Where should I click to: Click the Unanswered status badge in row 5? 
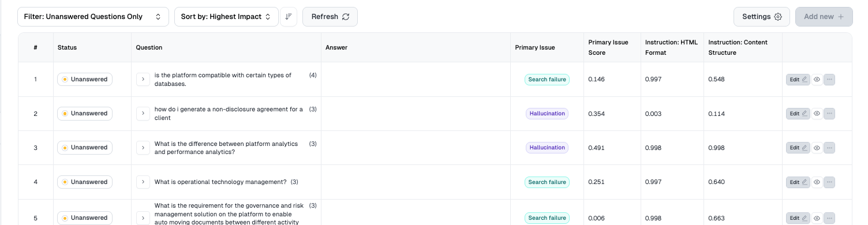point(85,218)
